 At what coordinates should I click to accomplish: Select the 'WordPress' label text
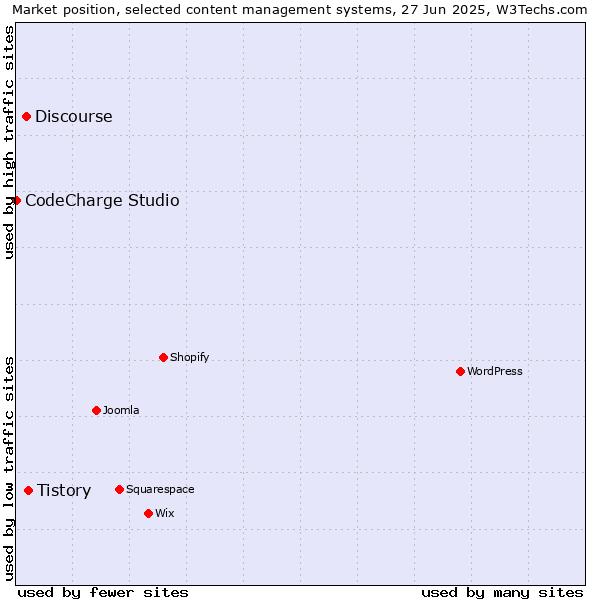pos(494,371)
